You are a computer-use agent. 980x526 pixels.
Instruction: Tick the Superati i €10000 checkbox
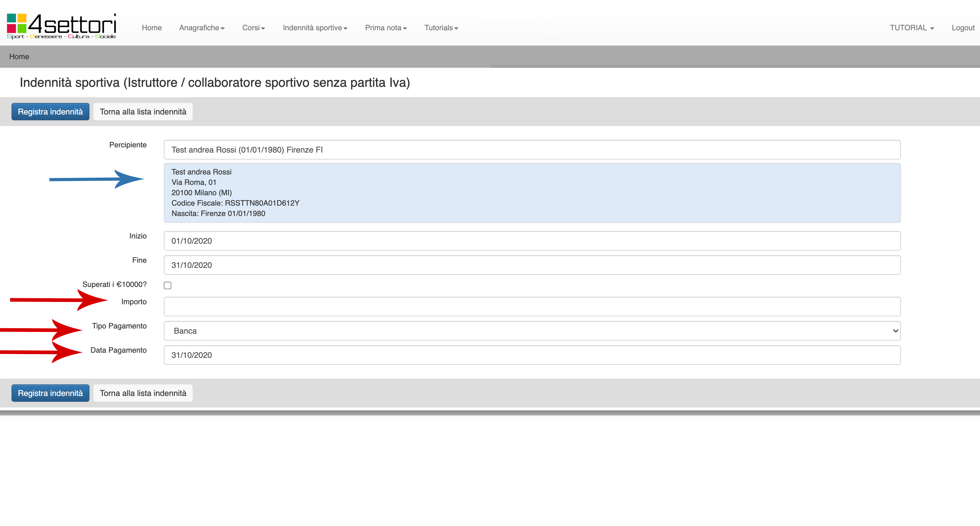tap(167, 285)
